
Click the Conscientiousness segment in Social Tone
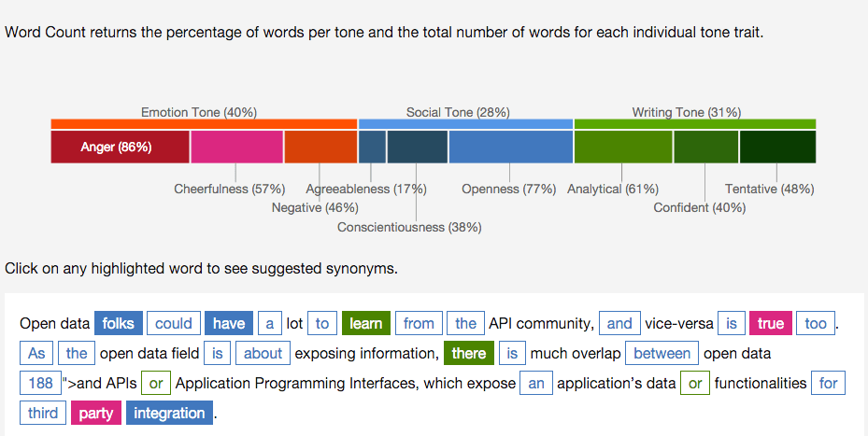pos(417,147)
